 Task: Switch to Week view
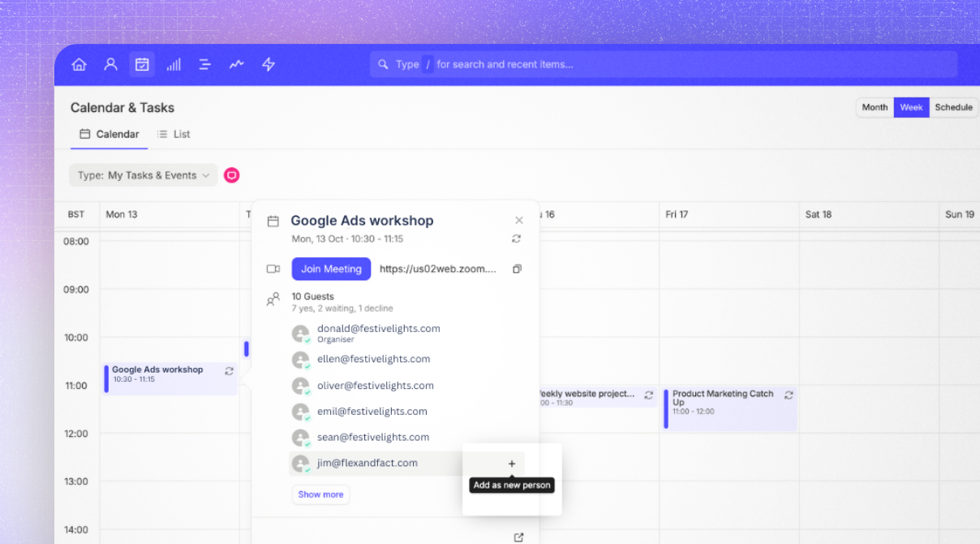911,107
